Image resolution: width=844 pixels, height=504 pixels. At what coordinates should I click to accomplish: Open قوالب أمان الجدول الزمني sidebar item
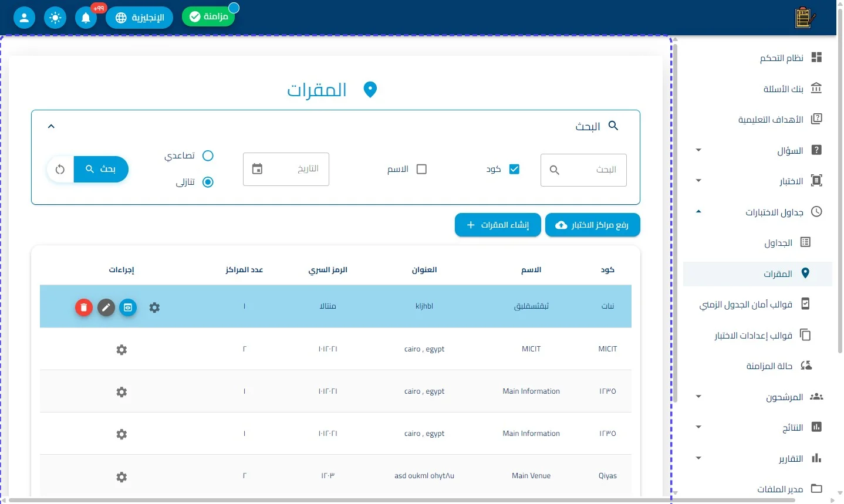click(758, 305)
